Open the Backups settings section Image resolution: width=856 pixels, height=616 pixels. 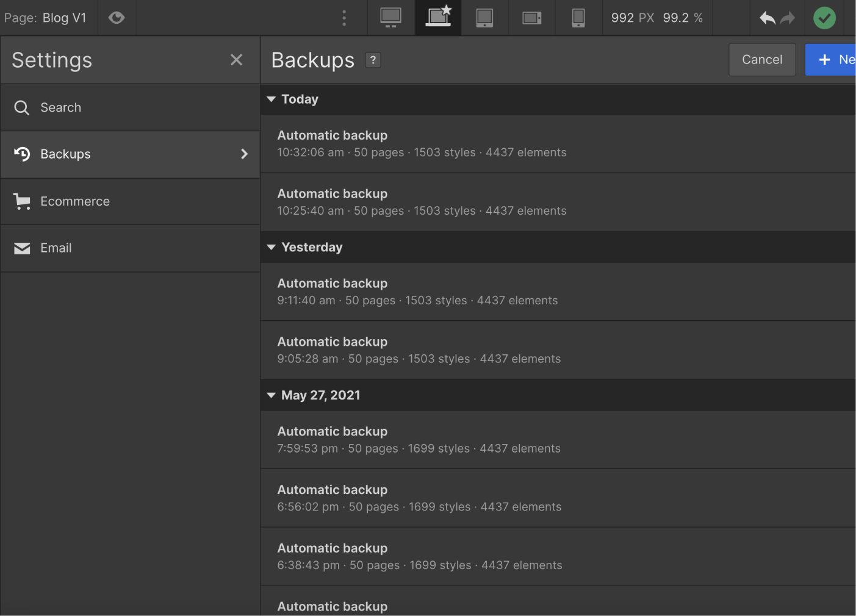65,154
